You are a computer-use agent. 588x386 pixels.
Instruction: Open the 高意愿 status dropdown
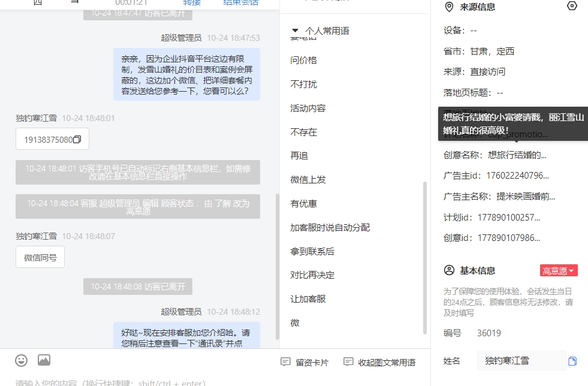(559, 270)
